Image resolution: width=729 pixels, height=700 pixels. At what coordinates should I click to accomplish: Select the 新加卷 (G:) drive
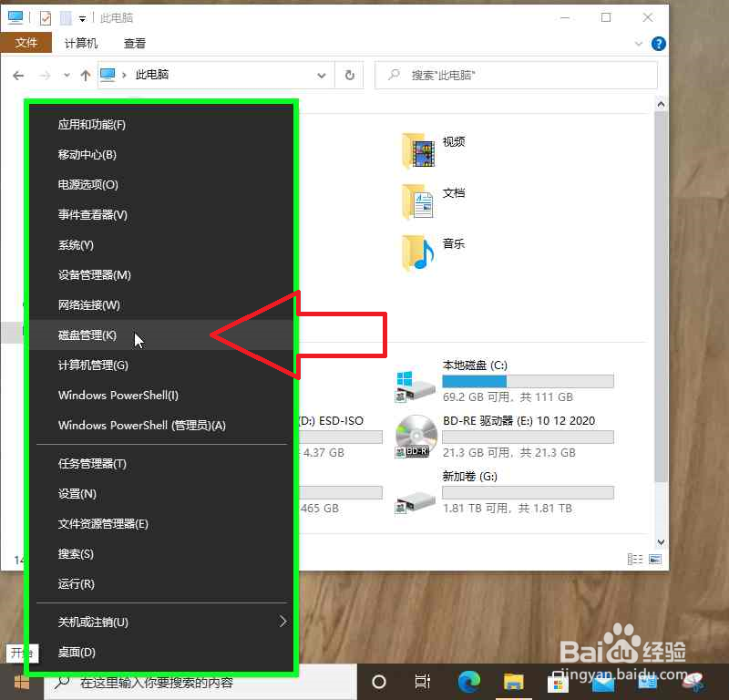coord(505,492)
